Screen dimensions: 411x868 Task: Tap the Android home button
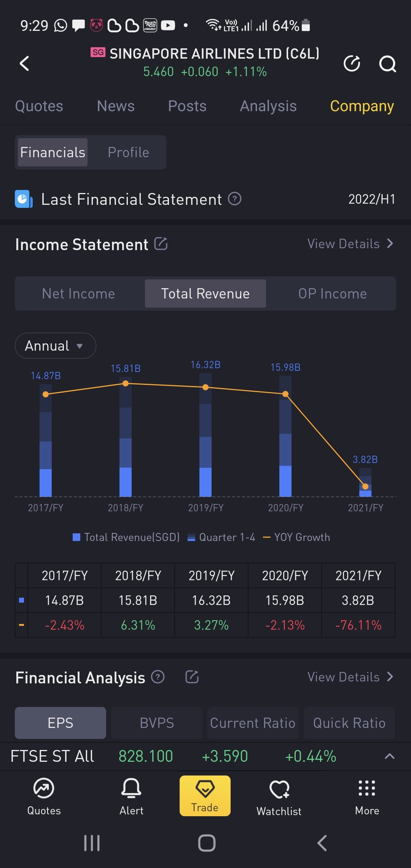coord(207,843)
